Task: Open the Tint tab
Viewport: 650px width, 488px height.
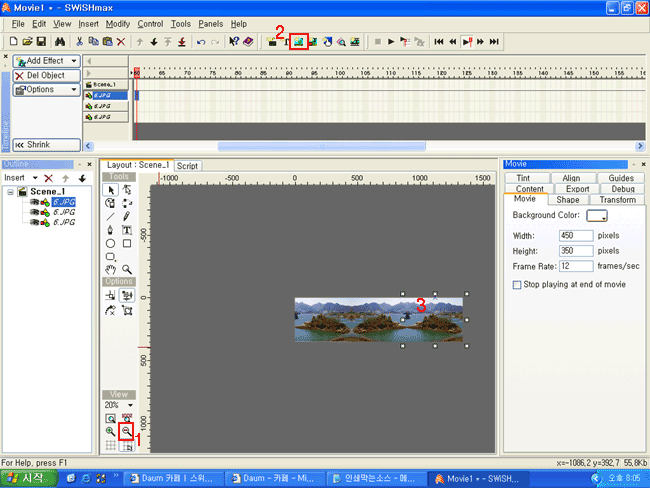Action: click(x=523, y=178)
